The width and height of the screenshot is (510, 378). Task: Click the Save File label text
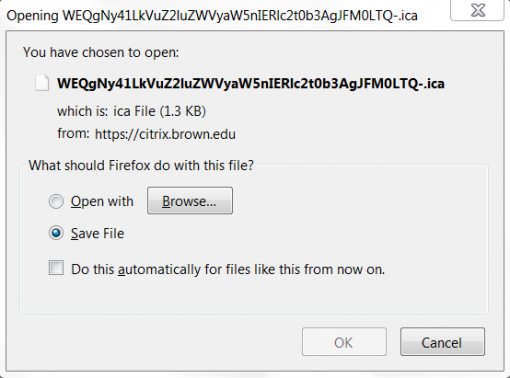tap(97, 233)
